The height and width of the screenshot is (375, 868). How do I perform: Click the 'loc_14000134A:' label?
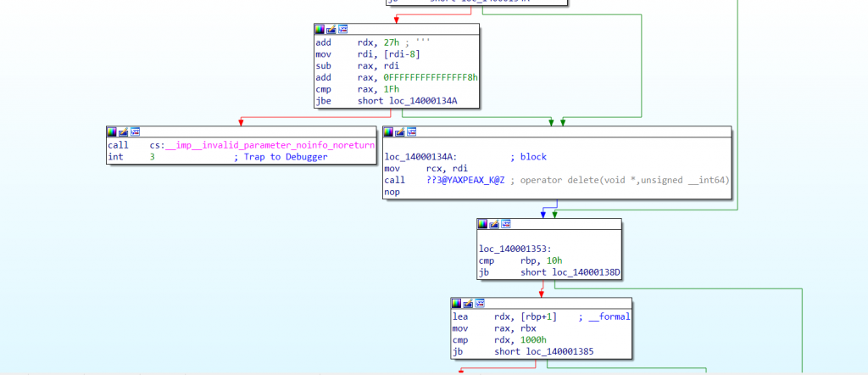(x=420, y=157)
